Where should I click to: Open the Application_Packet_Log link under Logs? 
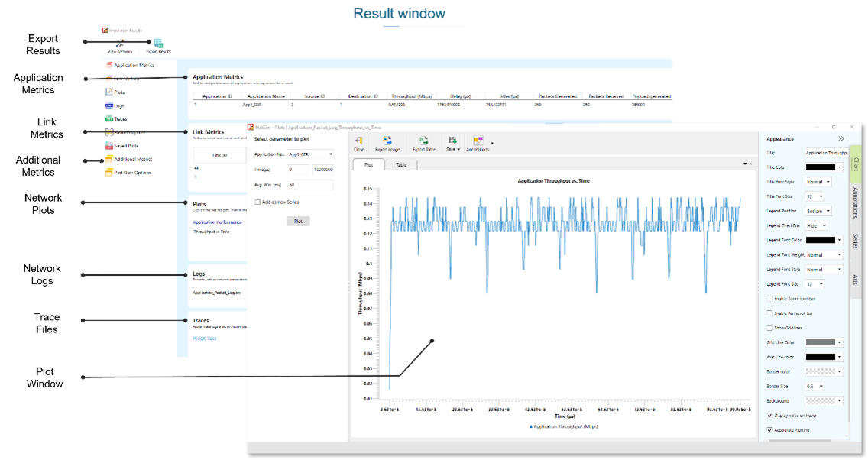217,292
